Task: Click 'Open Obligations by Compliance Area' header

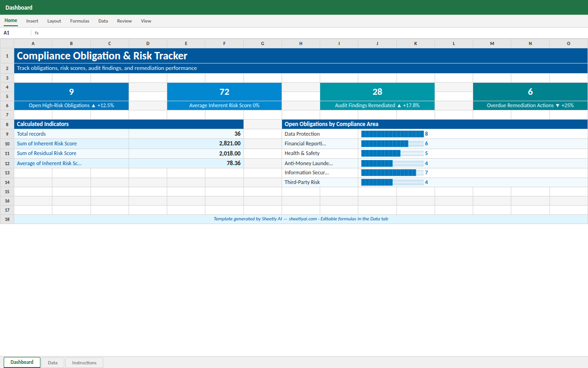Action: [x=435, y=124]
